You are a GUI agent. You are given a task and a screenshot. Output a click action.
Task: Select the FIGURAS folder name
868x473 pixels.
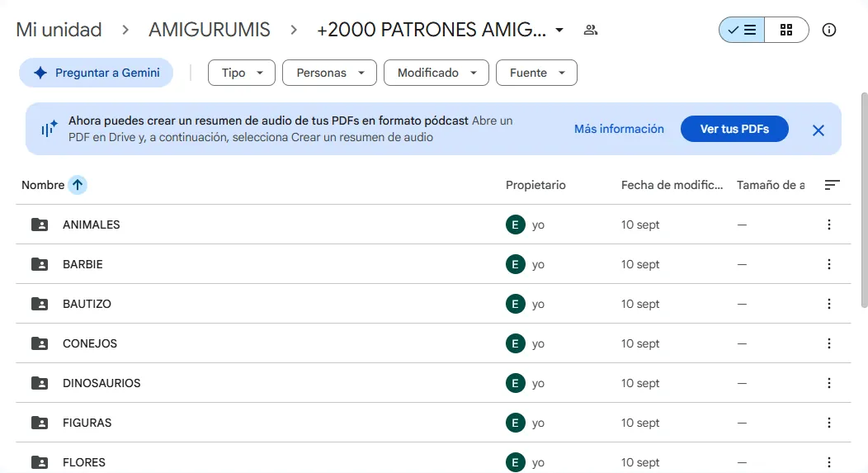[87, 423]
